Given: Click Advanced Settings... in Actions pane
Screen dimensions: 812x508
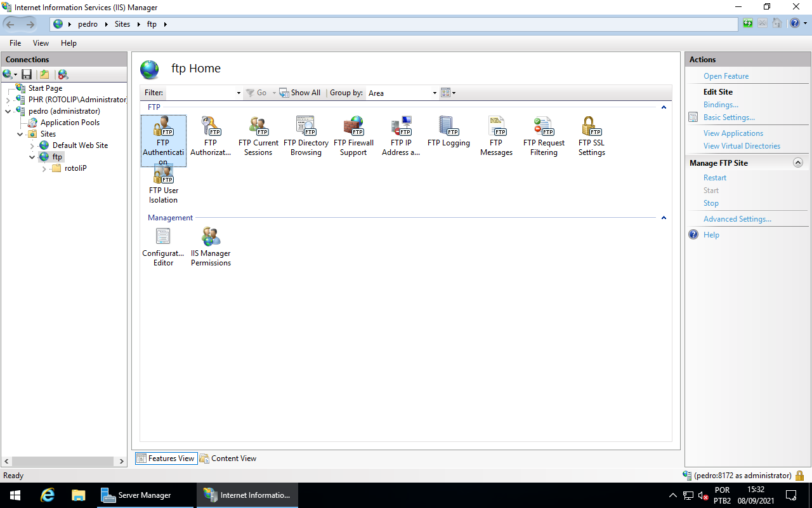Looking at the screenshot, I should (737, 219).
